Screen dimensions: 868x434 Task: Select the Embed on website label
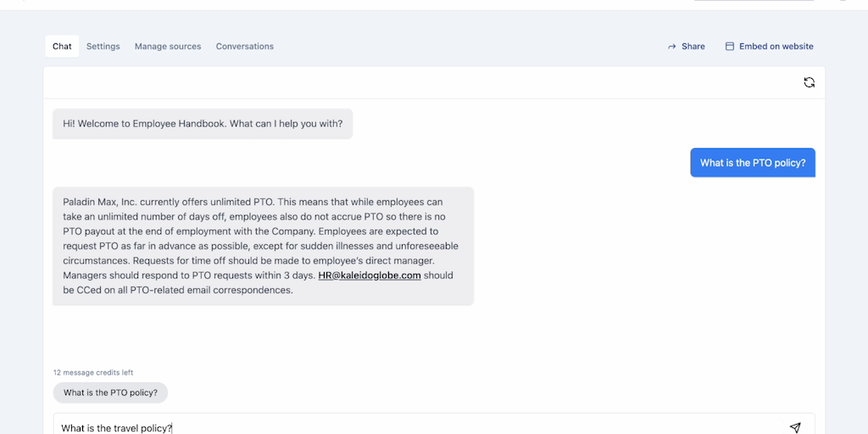click(776, 47)
